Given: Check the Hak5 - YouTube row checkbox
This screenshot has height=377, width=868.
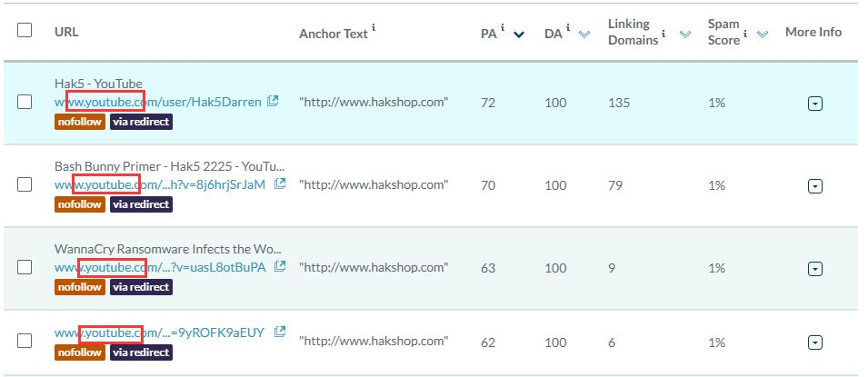Looking at the screenshot, I should click(25, 102).
